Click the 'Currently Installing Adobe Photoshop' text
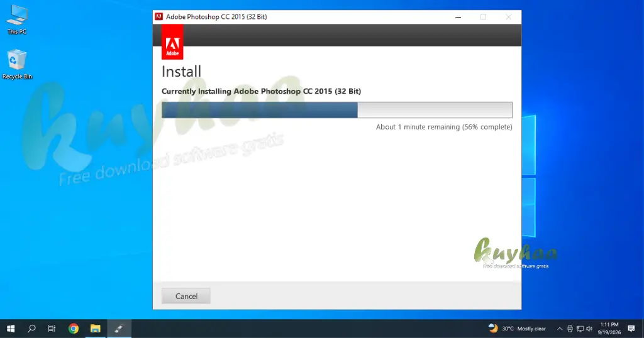644x338 pixels. point(261,91)
